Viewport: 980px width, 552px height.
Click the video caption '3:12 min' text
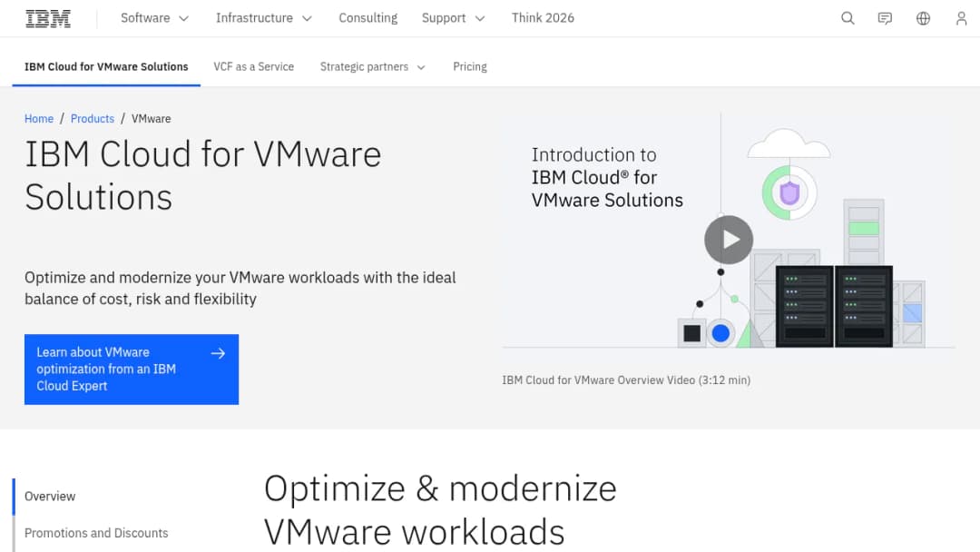click(724, 380)
